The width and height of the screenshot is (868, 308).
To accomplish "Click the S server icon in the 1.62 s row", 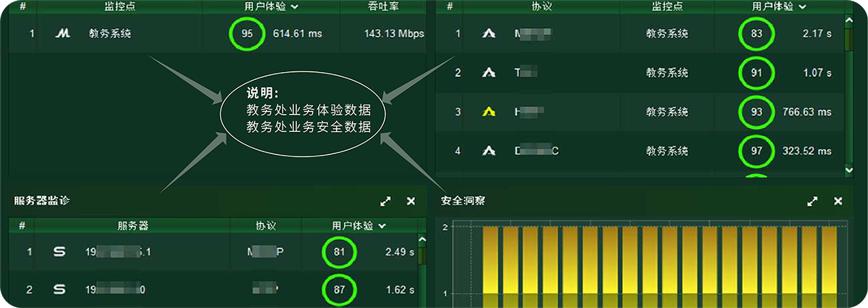I will (59, 289).
